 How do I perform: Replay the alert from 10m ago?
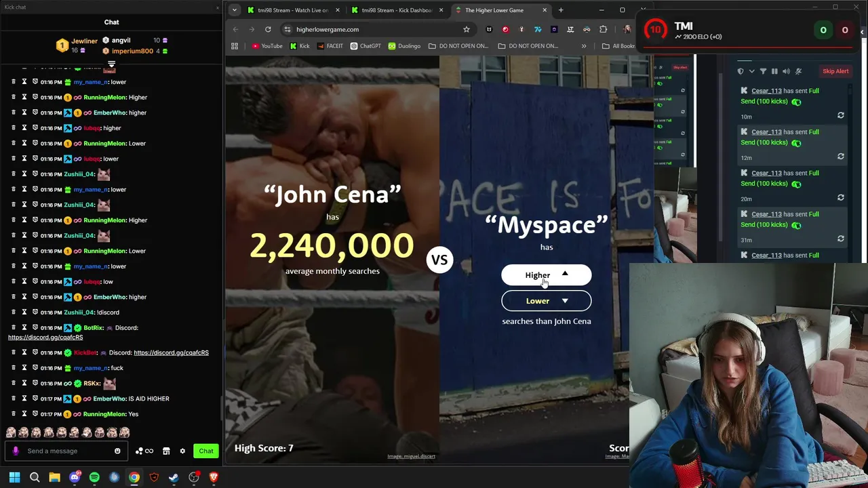[841, 116]
